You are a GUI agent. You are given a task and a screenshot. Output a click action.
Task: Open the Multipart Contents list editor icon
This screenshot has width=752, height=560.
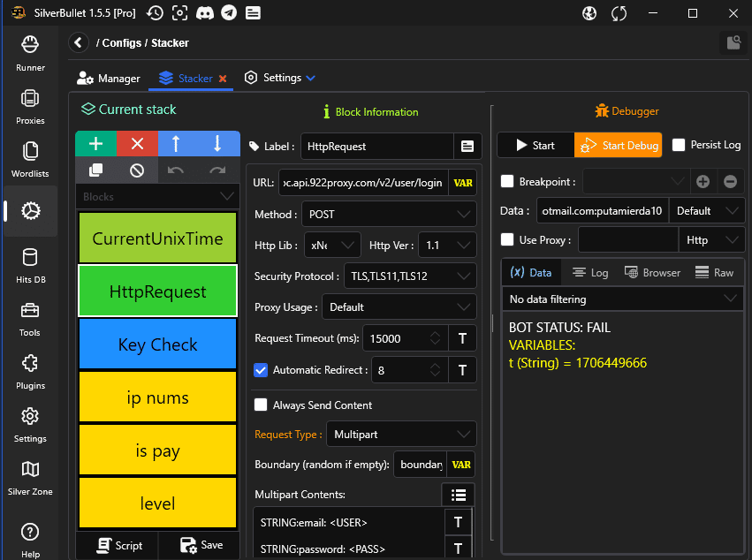coord(458,496)
